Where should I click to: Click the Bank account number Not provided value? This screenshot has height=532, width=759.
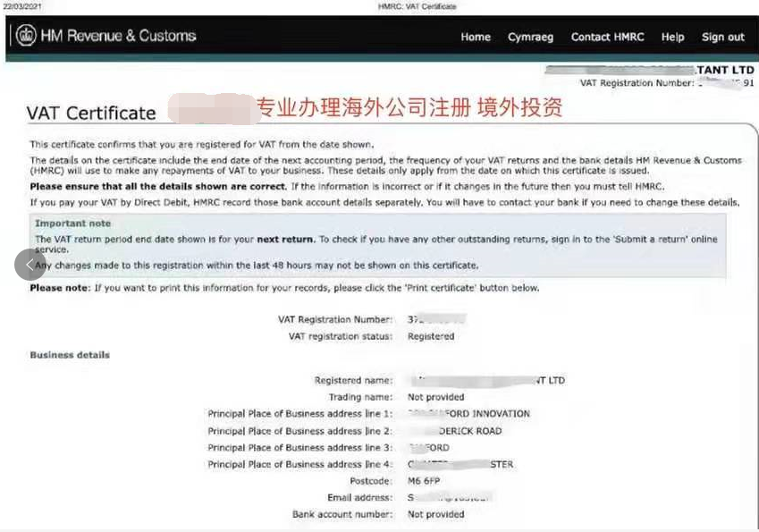pyautogui.click(x=435, y=514)
